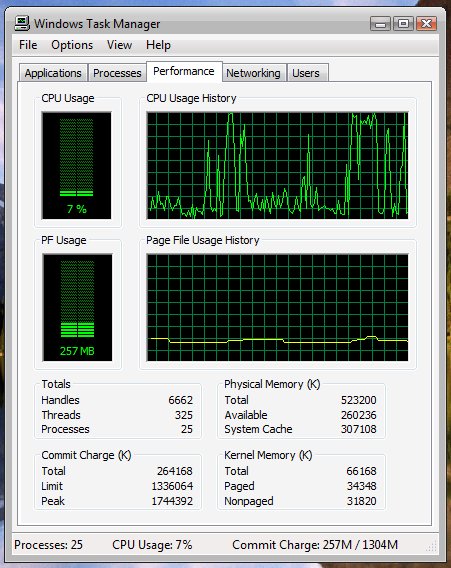Click the CPU Usage gauge showing 7 %

76,166
